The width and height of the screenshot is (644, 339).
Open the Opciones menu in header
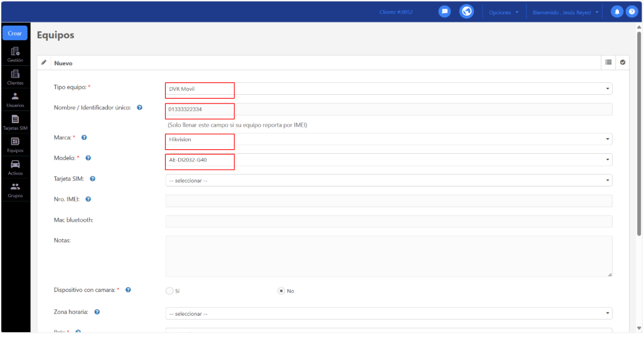click(503, 13)
